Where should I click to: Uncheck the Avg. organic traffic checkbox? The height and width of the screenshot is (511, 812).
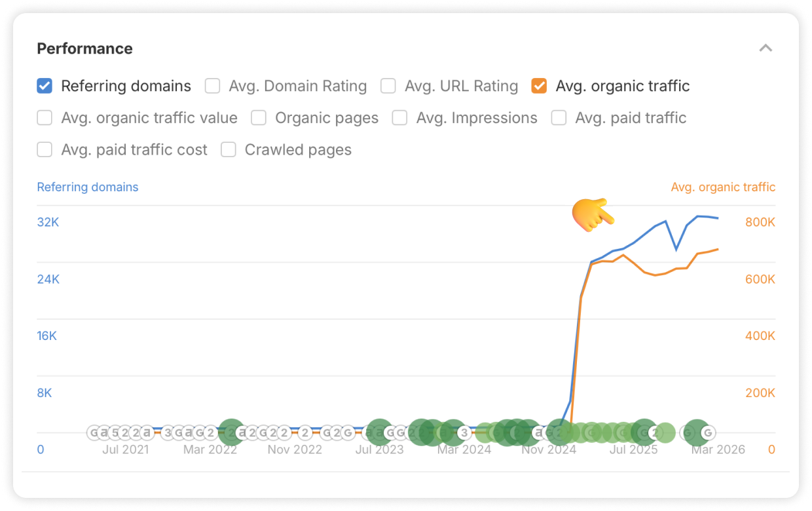539,86
